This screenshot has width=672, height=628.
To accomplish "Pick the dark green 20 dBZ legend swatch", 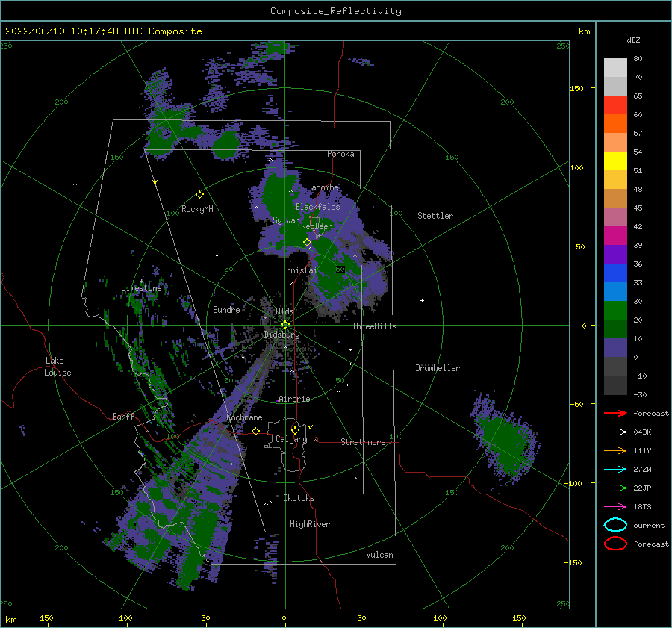I will (615, 329).
